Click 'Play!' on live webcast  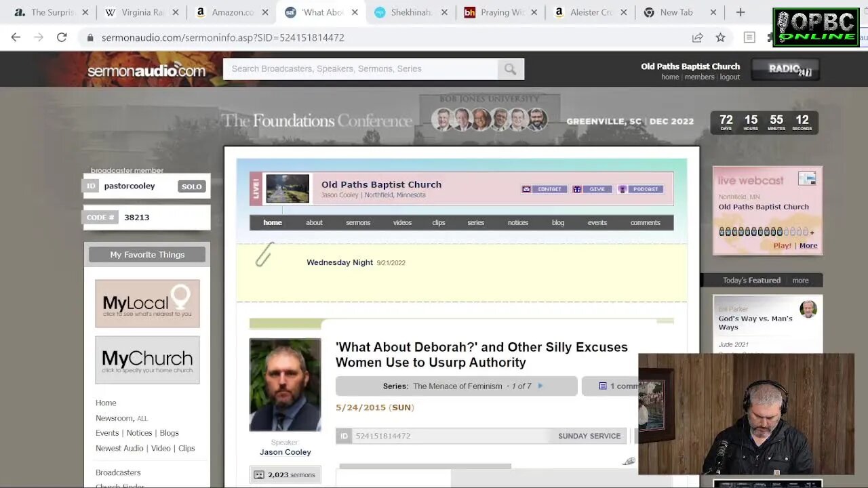coord(782,245)
